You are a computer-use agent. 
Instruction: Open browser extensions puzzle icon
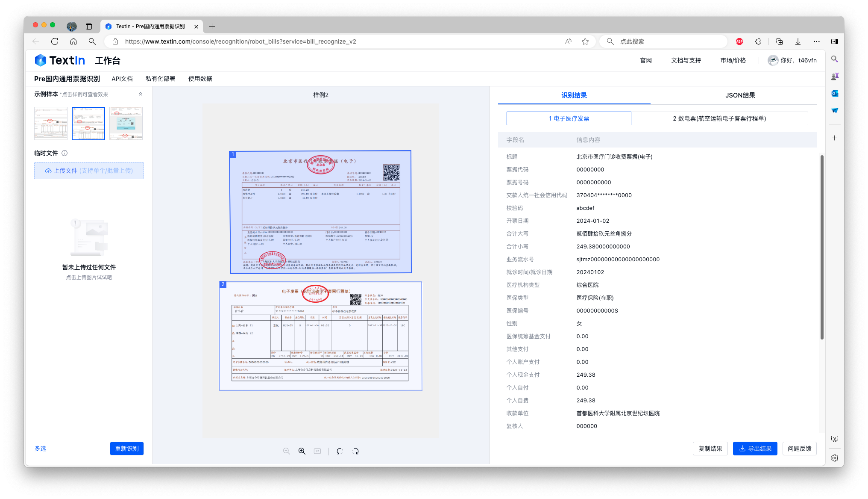[758, 41]
